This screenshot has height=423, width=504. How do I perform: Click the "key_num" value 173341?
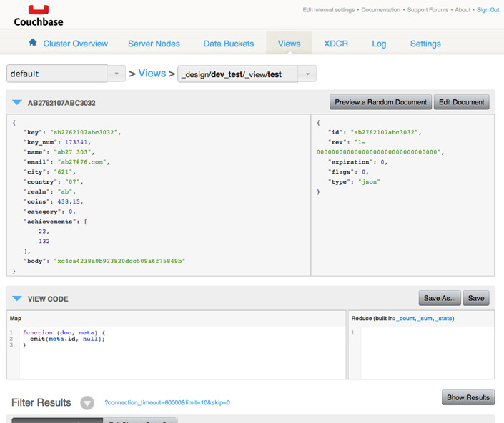coord(76,142)
